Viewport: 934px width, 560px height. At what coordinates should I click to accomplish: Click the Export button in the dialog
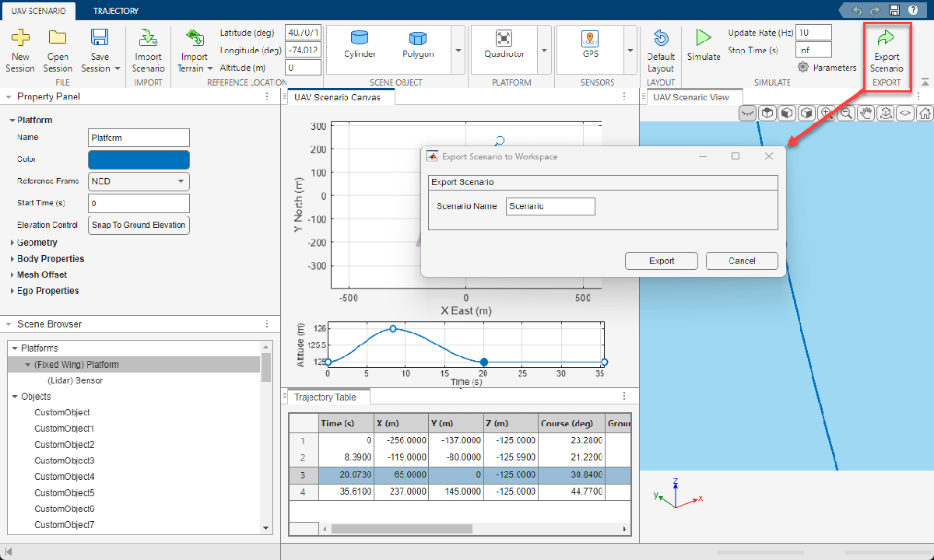pyautogui.click(x=661, y=261)
